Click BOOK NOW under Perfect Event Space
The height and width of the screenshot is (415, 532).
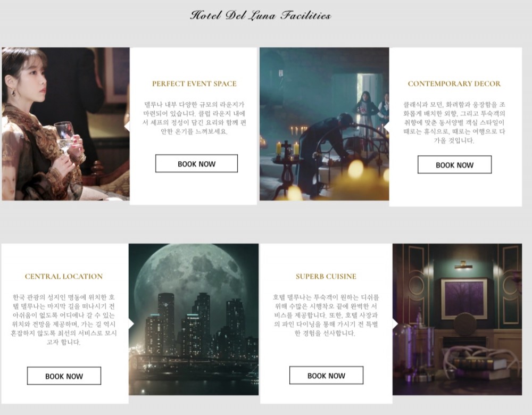click(x=196, y=163)
